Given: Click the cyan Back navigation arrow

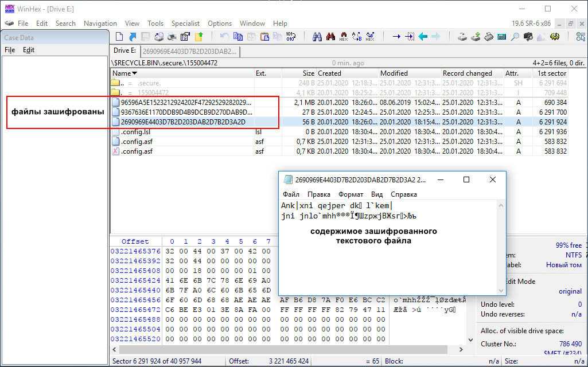Looking at the screenshot, I should tap(423, 37).
